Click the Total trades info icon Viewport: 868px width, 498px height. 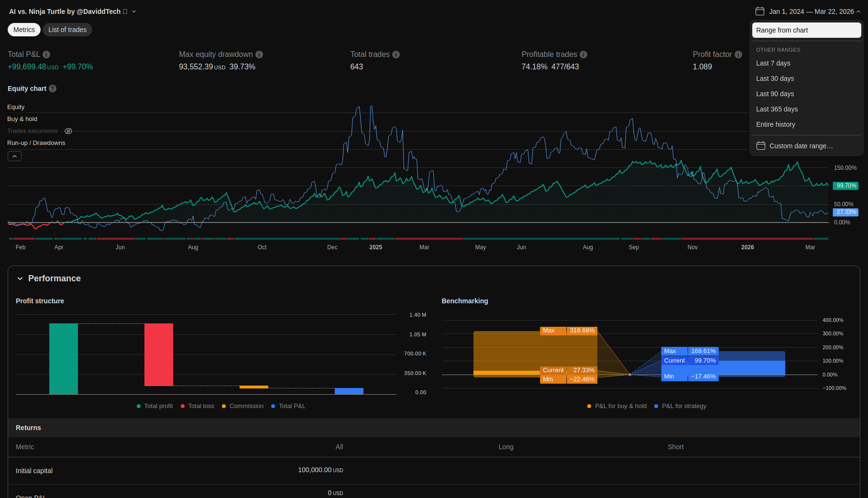tap(396, 55)
